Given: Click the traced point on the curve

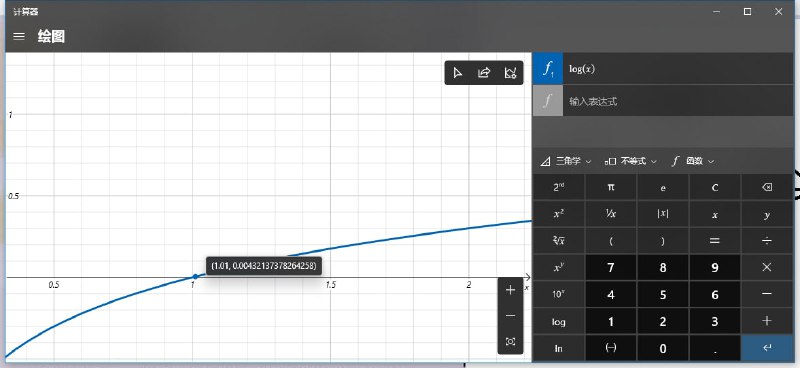Looking at the screenshot, I should [195, 277].
